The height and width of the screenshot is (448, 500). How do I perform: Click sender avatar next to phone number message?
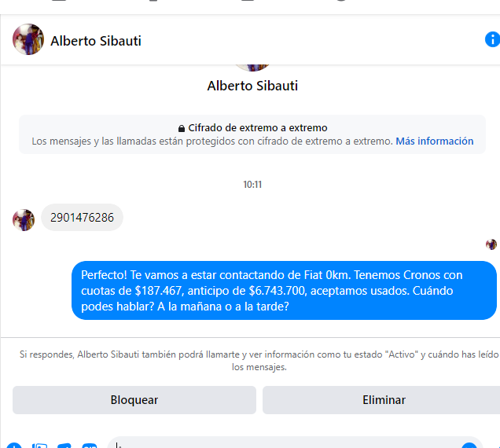pyautogui.click(x=24, y=220)
